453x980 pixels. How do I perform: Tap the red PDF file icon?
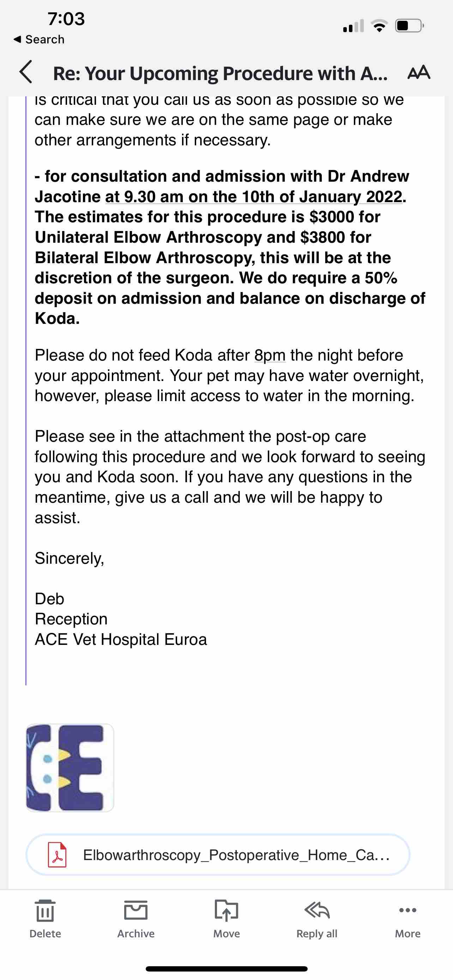pyautogui.click(x=57, y=855)
